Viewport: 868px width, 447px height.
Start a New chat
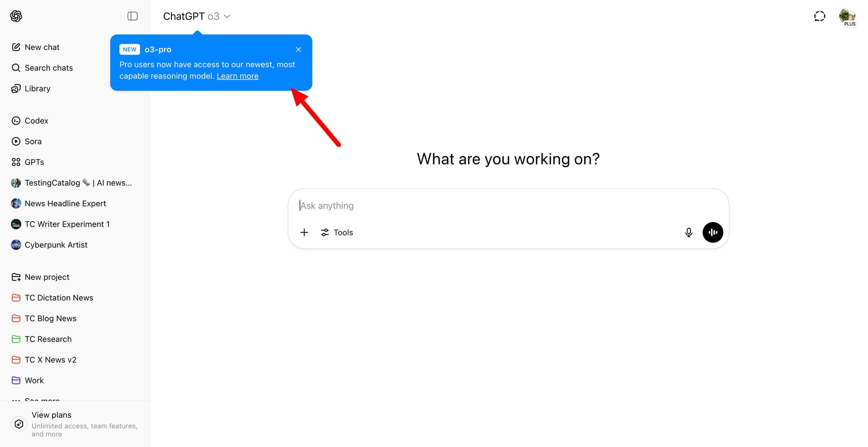(75, 47)
